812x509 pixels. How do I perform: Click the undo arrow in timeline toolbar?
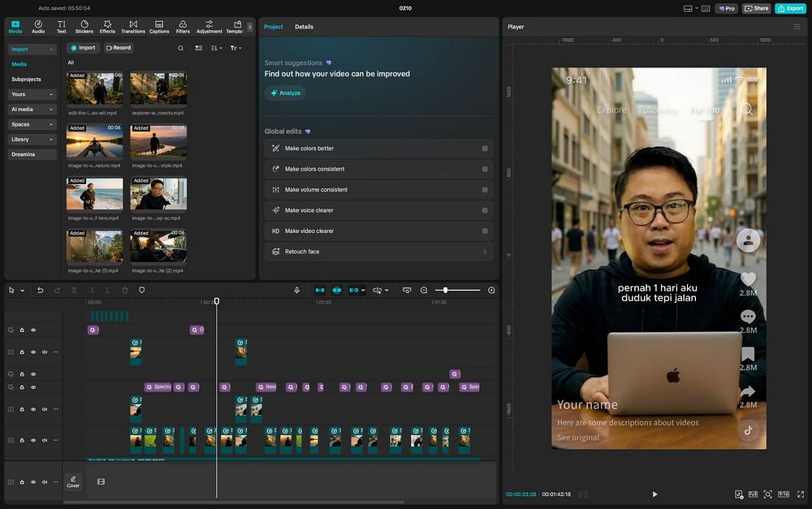[x=40, y=290]
